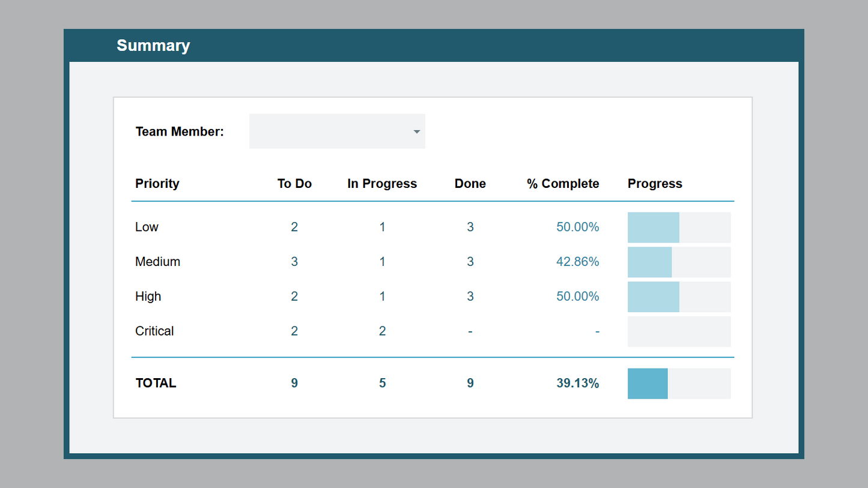
Task: Select the TOTAL row label
Action: (156, 383)
